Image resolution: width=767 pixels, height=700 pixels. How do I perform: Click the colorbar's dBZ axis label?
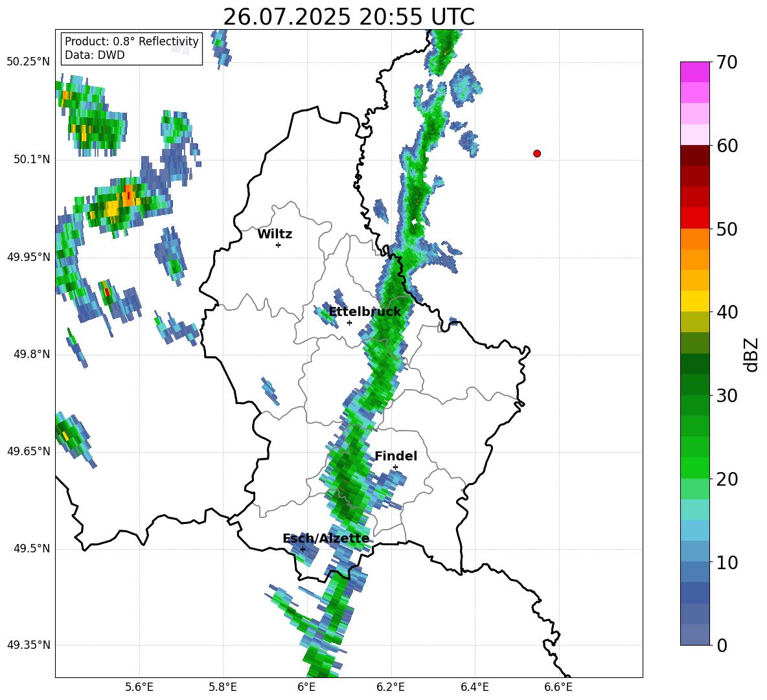[x=751, y=354]
